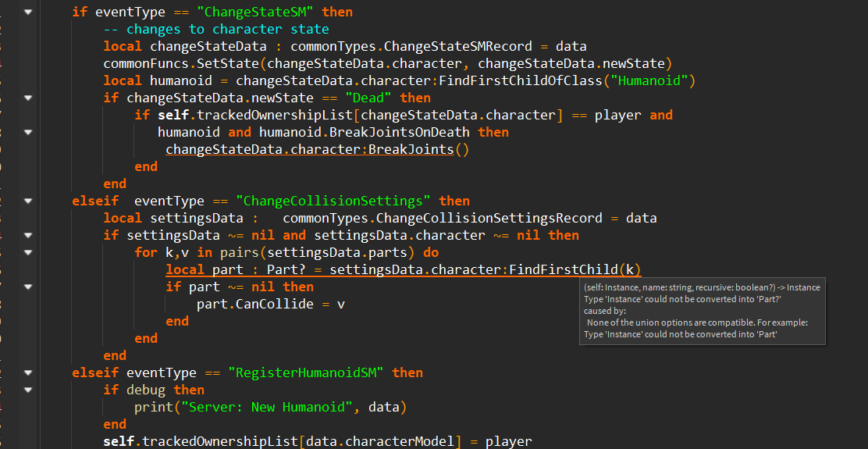The height and width of the screenshot is (449, 868).
Task: Click the underlined 'character:BreakJoints()' call
Action: click(x=379, y=149)
